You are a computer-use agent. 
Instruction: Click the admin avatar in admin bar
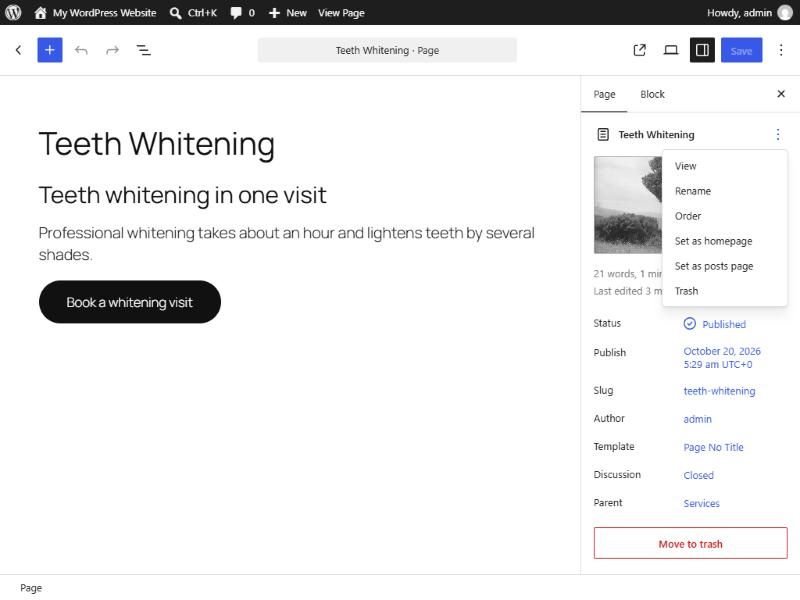(785, 13)
